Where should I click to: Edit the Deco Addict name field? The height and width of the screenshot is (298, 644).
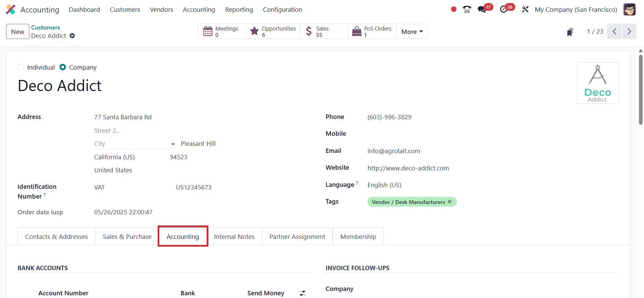59,86
